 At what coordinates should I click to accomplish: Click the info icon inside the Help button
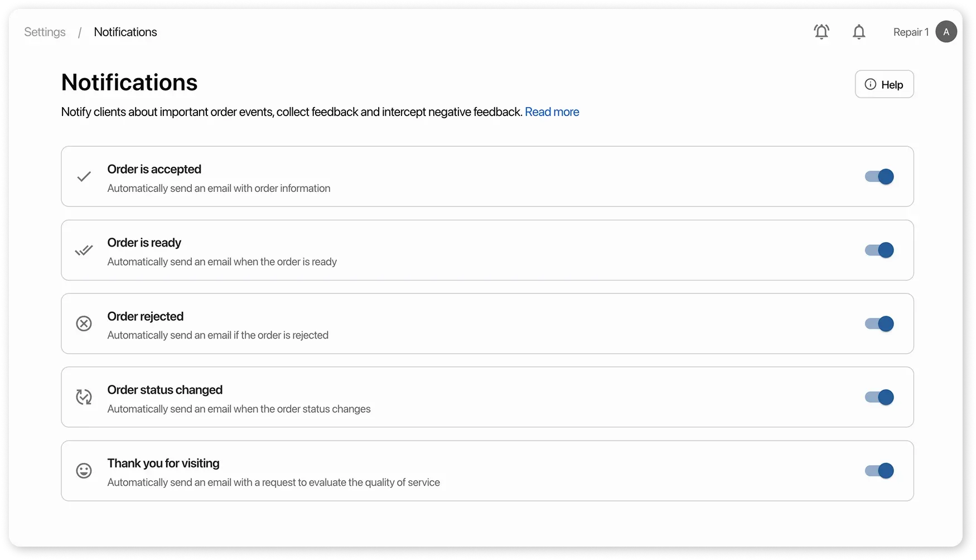pos(871,84)
